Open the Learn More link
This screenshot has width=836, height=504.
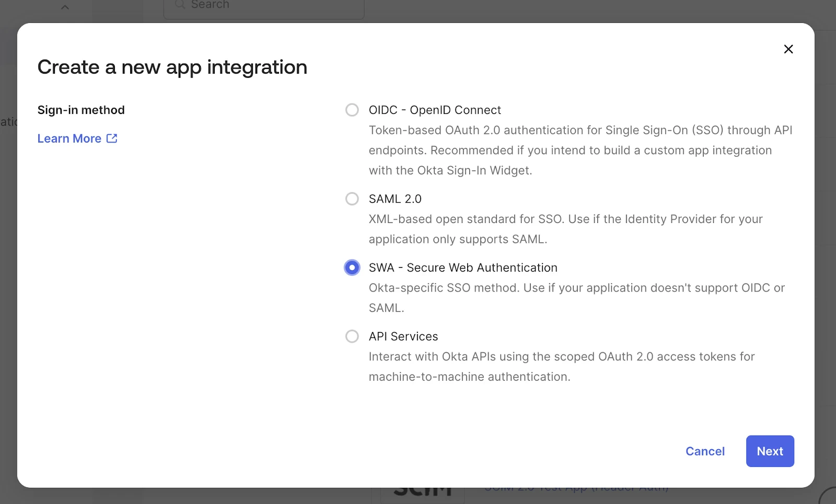point(69,138)
